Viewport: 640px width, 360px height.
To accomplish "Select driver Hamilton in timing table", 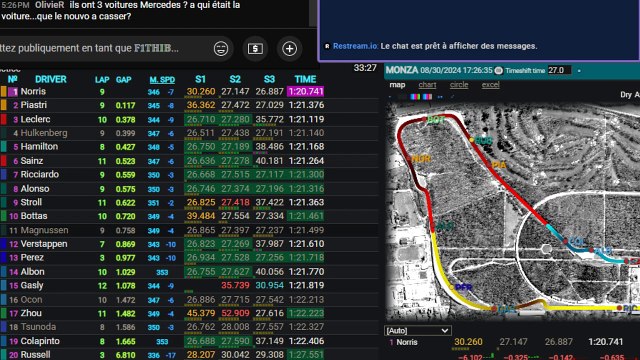I will point(39,147).
